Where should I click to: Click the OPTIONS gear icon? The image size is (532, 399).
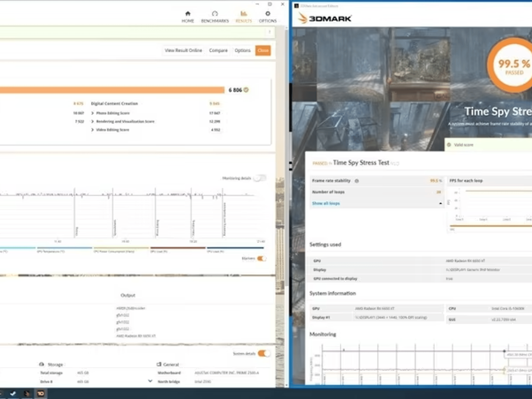268,14
